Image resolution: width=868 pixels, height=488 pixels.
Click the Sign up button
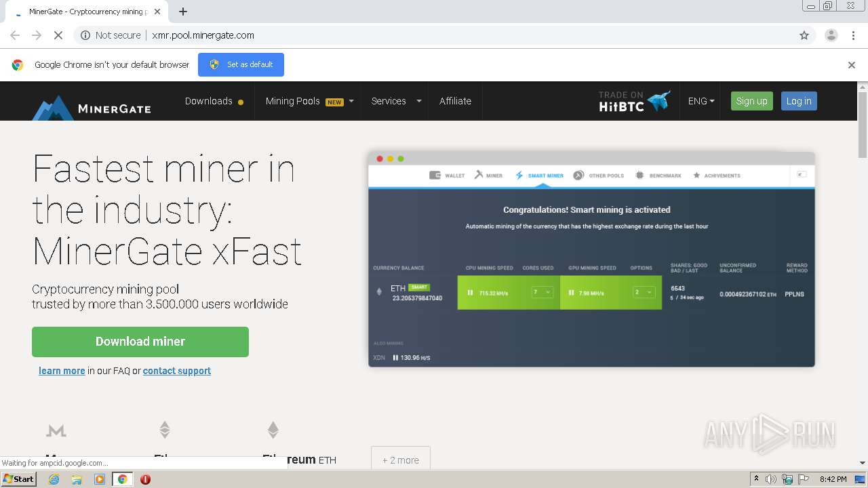click(x=751, y=101)
